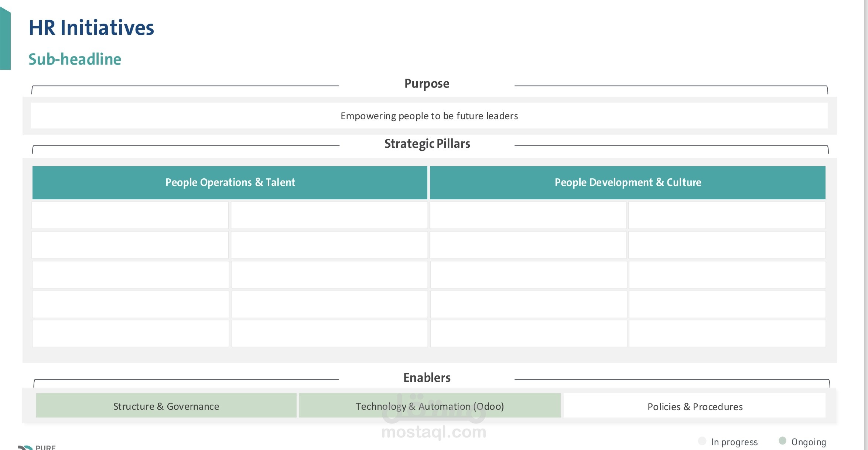Select the 'Empowering people to be future leaders' box

coord(429,116)
